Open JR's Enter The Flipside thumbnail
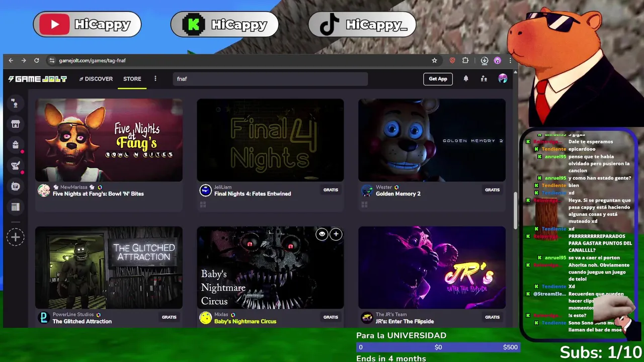Image resolution: width=644 pixels, height=362 pixels. point(432,267)
